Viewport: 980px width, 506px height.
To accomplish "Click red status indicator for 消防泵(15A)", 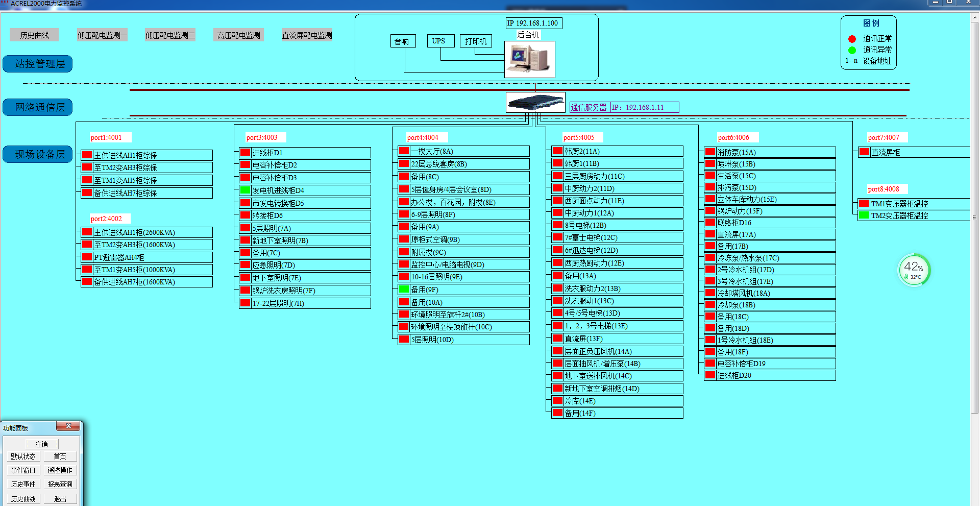I will [710, 152].
